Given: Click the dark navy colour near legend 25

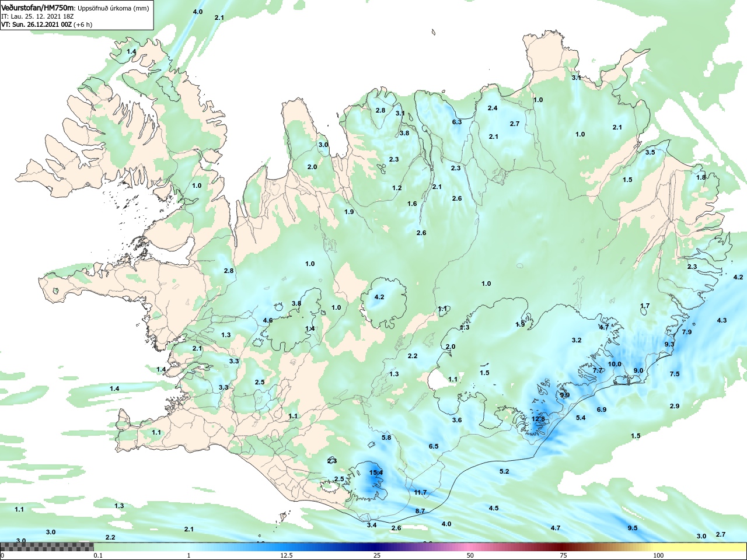Looking at the screenshot, I should point(377,547).
